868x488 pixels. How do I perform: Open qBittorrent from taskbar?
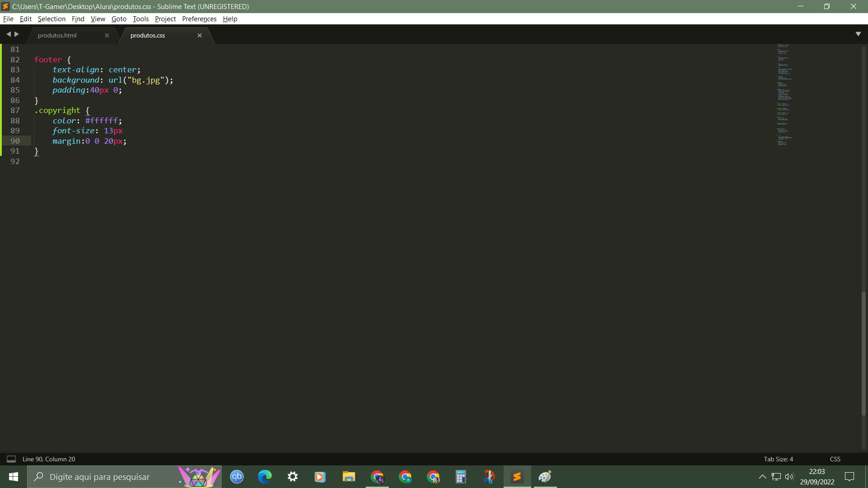click(237, 477)
